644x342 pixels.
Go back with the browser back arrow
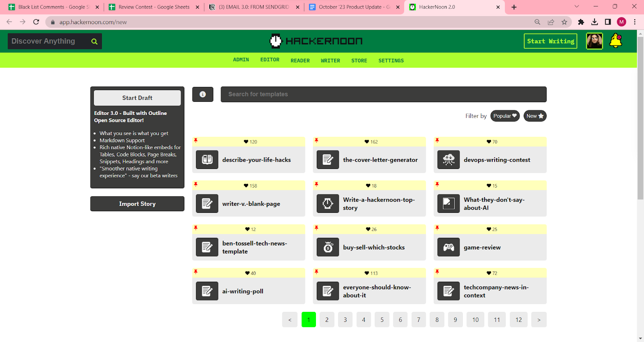(9, 22)
